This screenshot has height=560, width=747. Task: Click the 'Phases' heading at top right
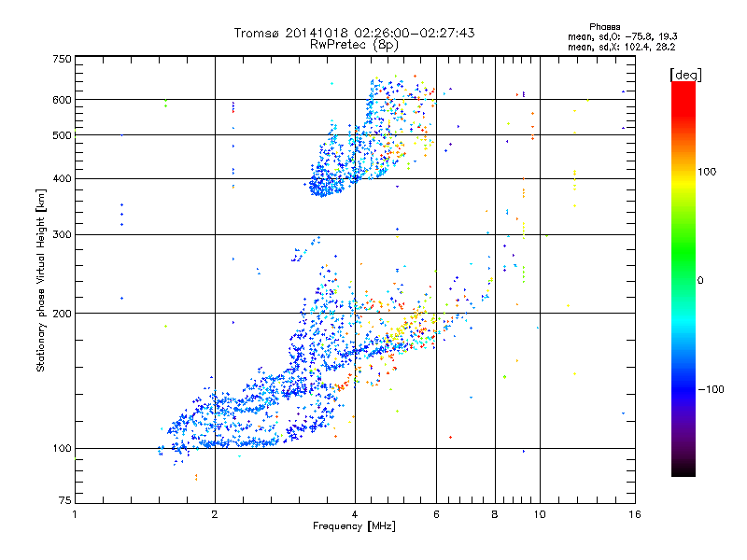pyautogui.click(x=604, y=27)
